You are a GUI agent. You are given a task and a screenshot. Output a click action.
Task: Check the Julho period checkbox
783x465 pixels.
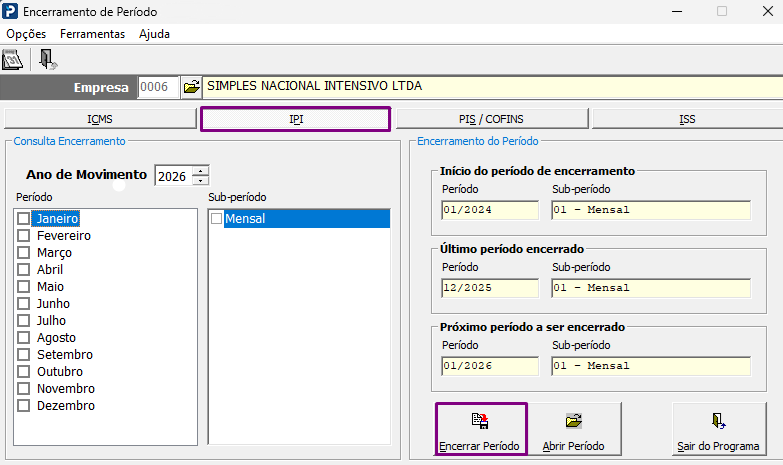[23, 320]
